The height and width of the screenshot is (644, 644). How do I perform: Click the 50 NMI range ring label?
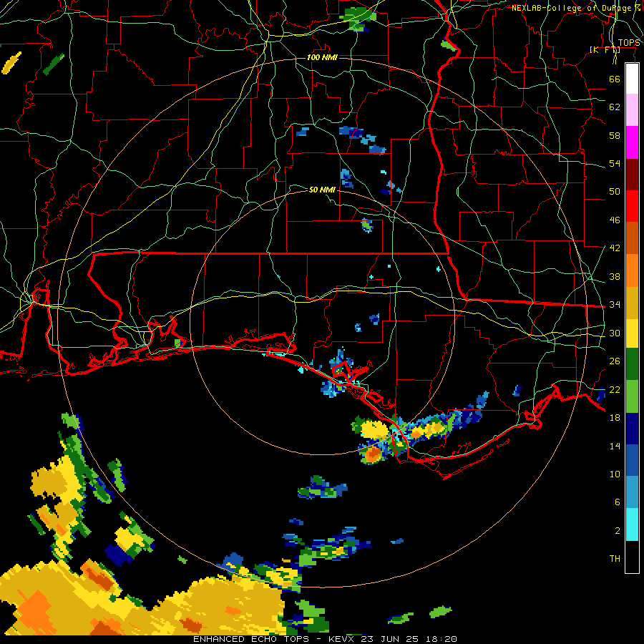[x=322, y=190]
